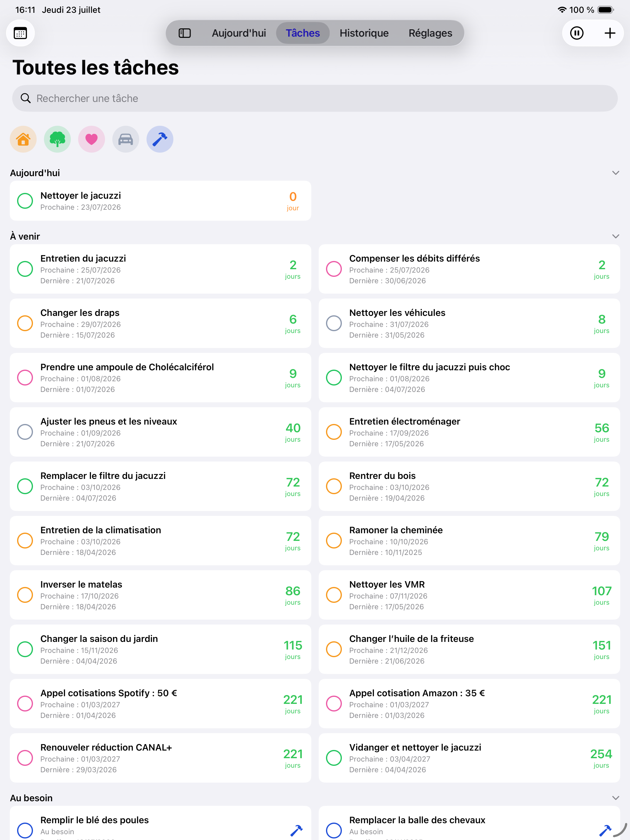This screenshot has height=840, width=630.
Task: Open the calendar view icon
Action: point(20,33)
